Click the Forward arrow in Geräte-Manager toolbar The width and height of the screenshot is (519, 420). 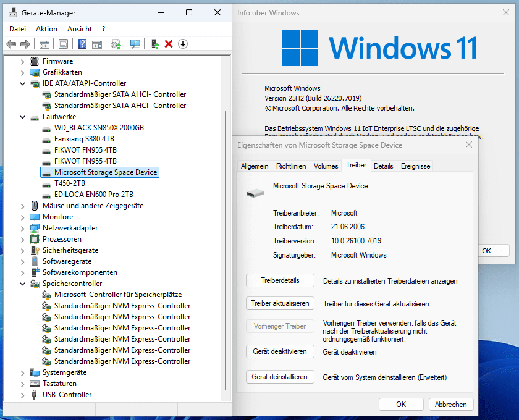coord(25,44)
